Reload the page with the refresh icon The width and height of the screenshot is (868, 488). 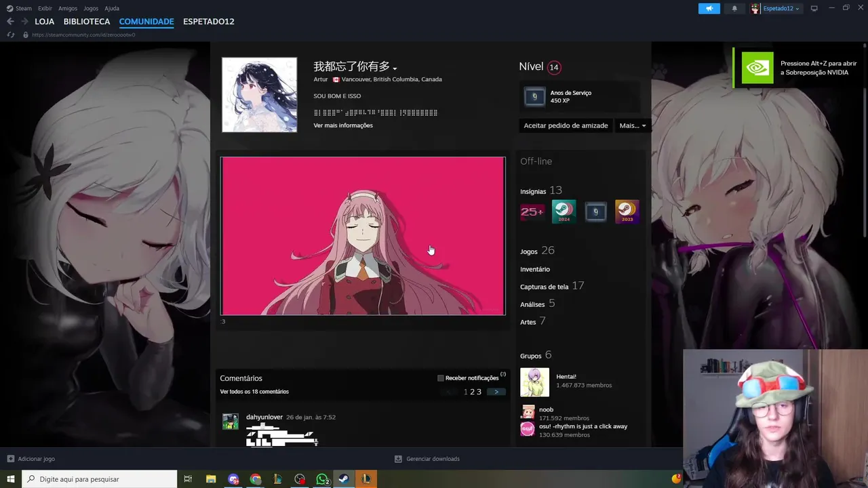[11, 35]
